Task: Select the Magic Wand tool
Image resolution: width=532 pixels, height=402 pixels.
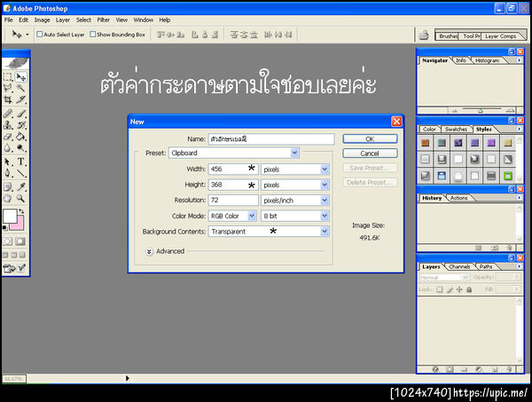Action: coord(21,88)
